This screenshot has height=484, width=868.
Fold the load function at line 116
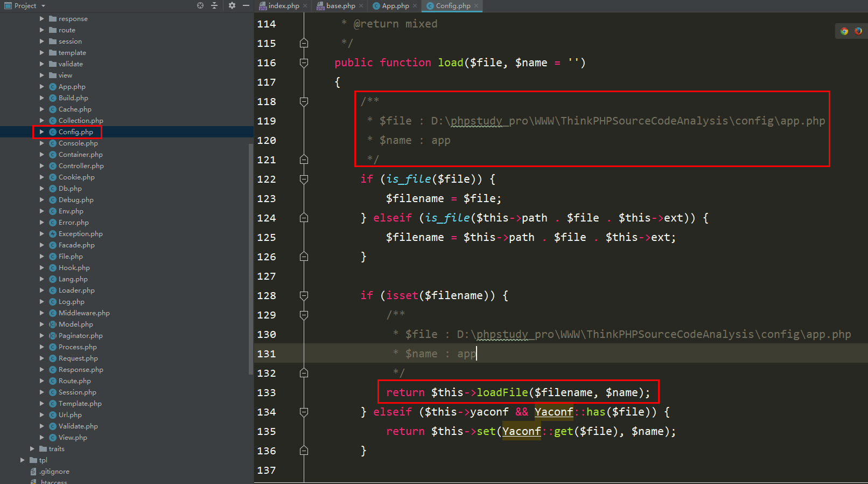click(304, 63)
